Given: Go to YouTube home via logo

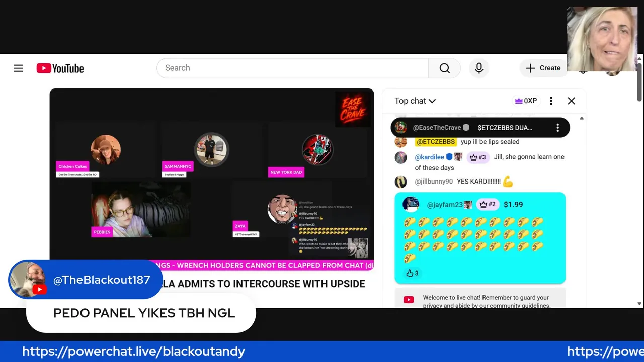Looking at the screenshot, I should coord(60,68).
